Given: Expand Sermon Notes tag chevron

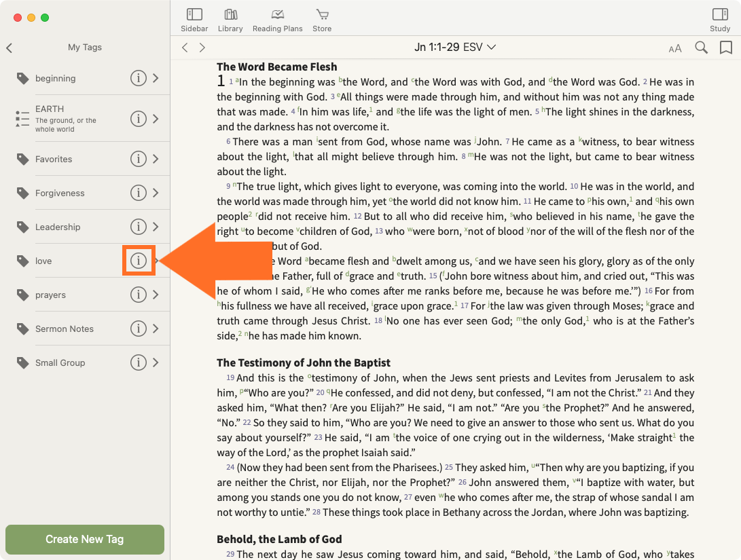Looking at the screenshot, I should 156,329.
